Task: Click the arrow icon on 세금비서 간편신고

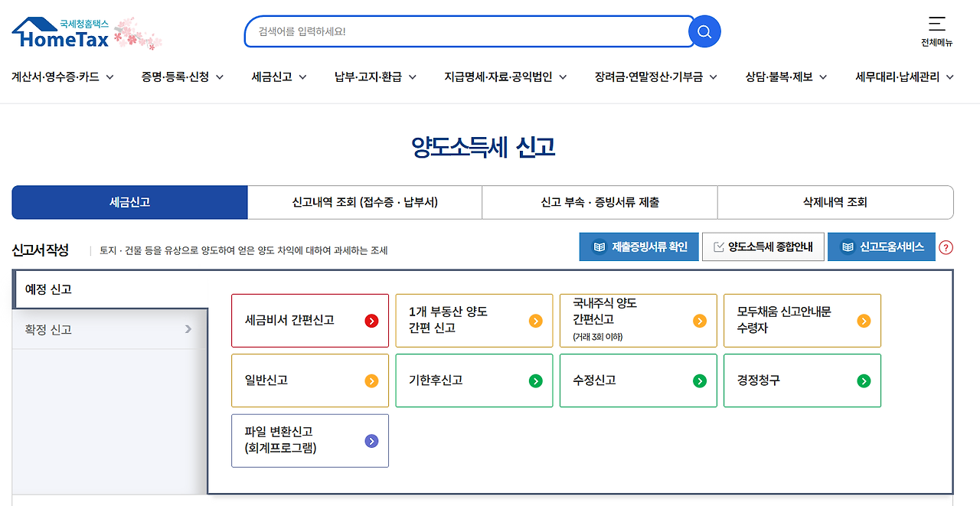Action: point(371,321)
